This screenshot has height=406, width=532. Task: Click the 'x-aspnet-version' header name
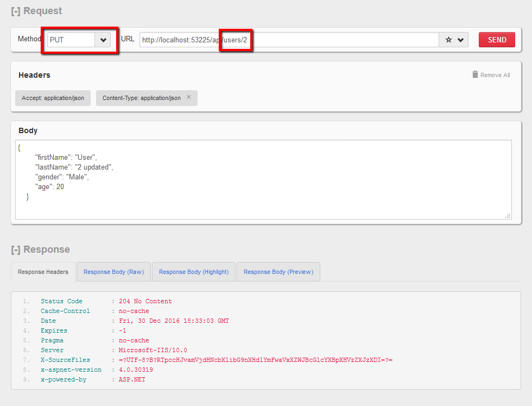pyautogui.click(x=71, y=370)
